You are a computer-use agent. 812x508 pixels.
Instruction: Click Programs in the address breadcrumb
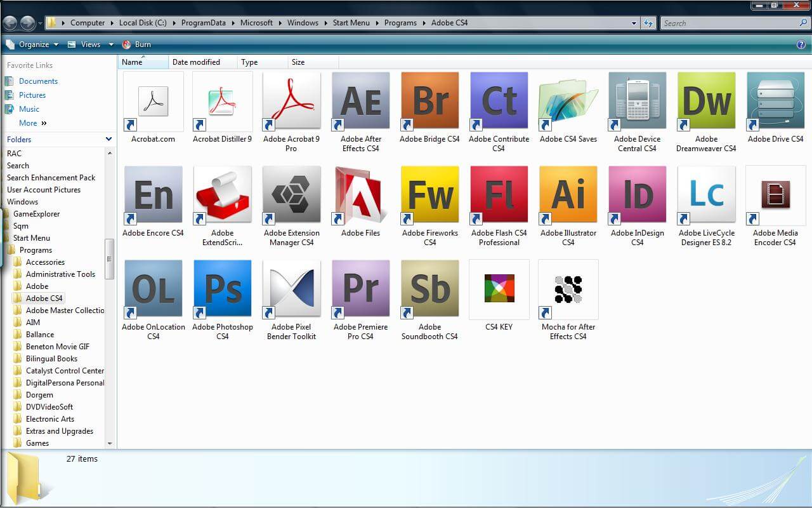(x=400, y=23)
